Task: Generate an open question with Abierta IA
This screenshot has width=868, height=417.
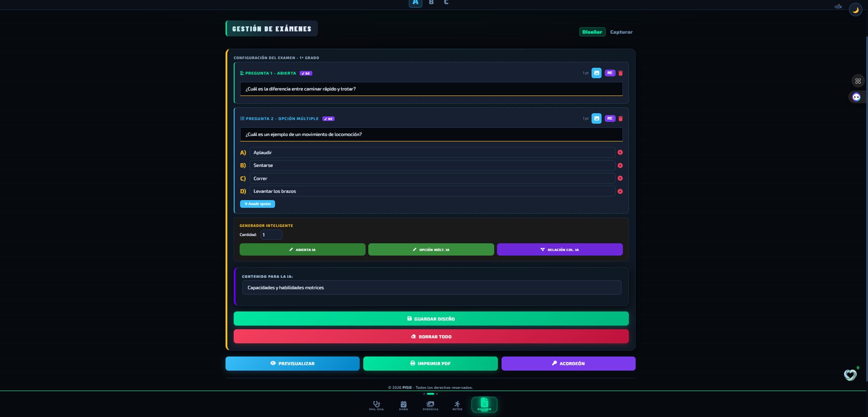Action: click(302, 250)
